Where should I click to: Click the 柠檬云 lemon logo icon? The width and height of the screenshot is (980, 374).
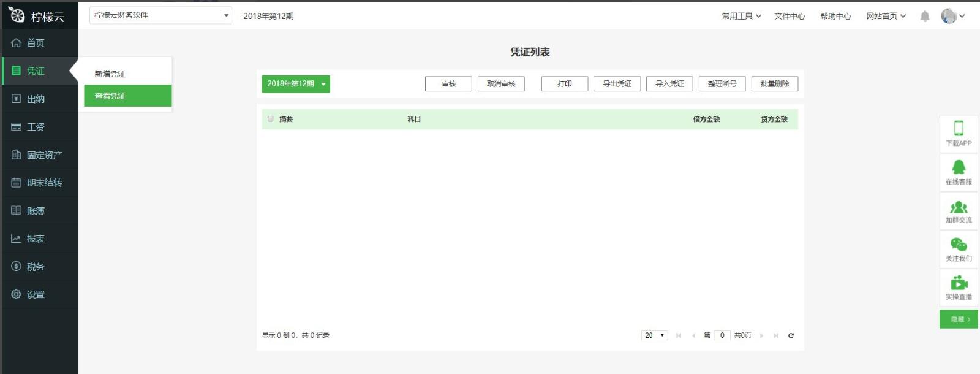(17, 15)
